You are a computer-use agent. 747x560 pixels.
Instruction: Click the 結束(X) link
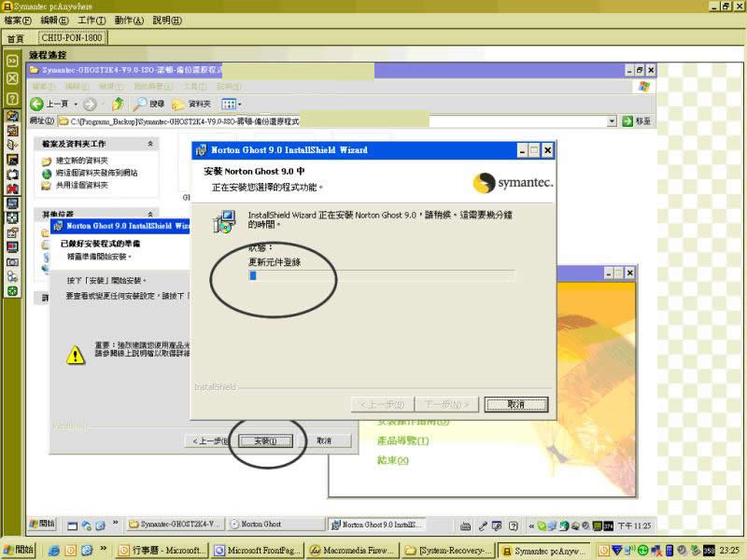(392, 460)
